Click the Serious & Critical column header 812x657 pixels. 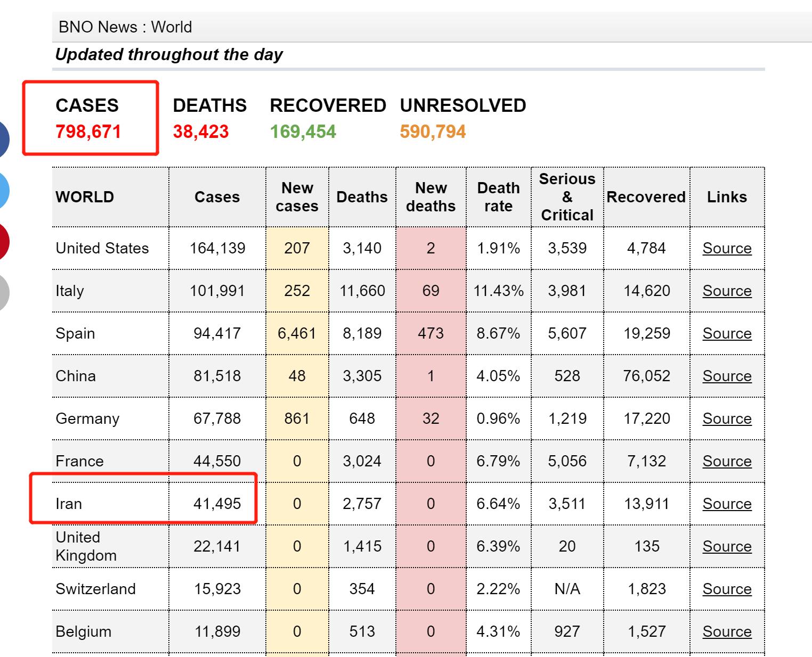click(567, 197)
